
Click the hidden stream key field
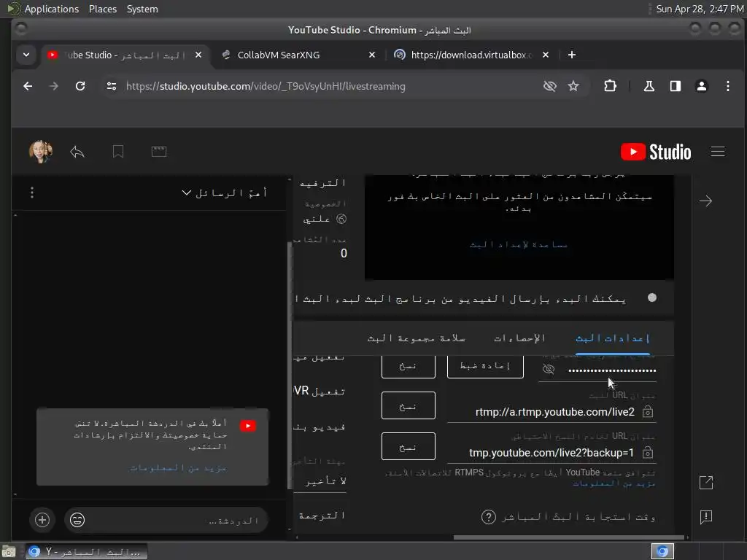click(612, 370)
